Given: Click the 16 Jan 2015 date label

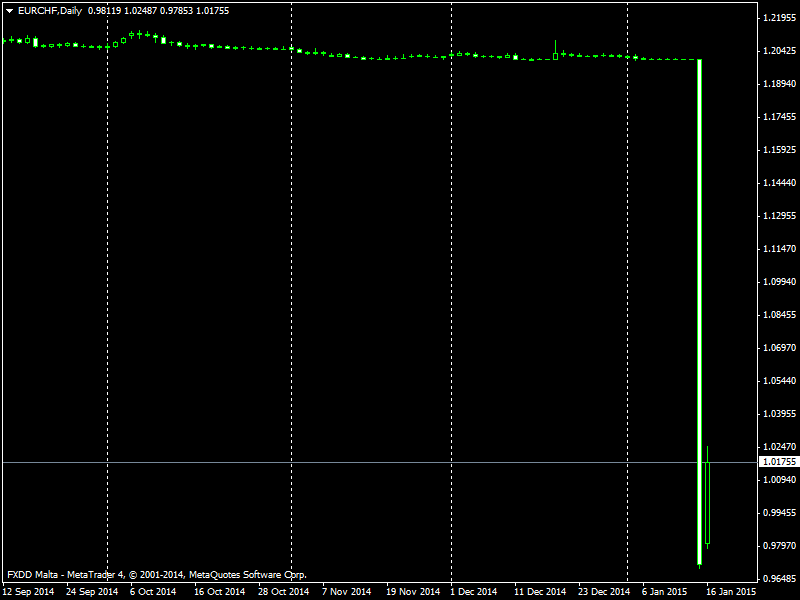Looking at the screenshot, I should 732,591.
